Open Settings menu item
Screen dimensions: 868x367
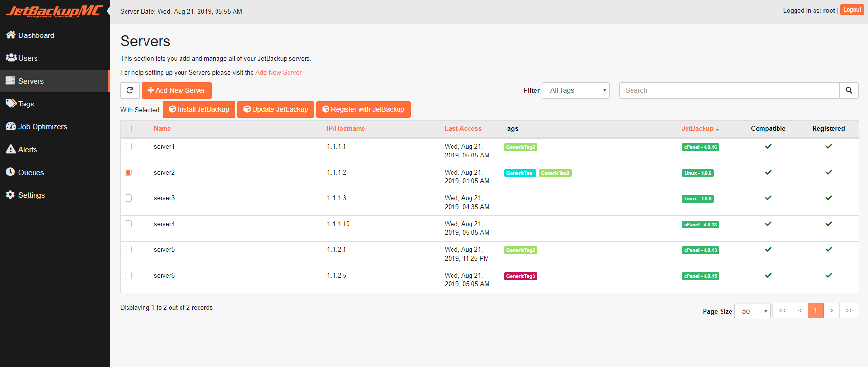point(55,195)
